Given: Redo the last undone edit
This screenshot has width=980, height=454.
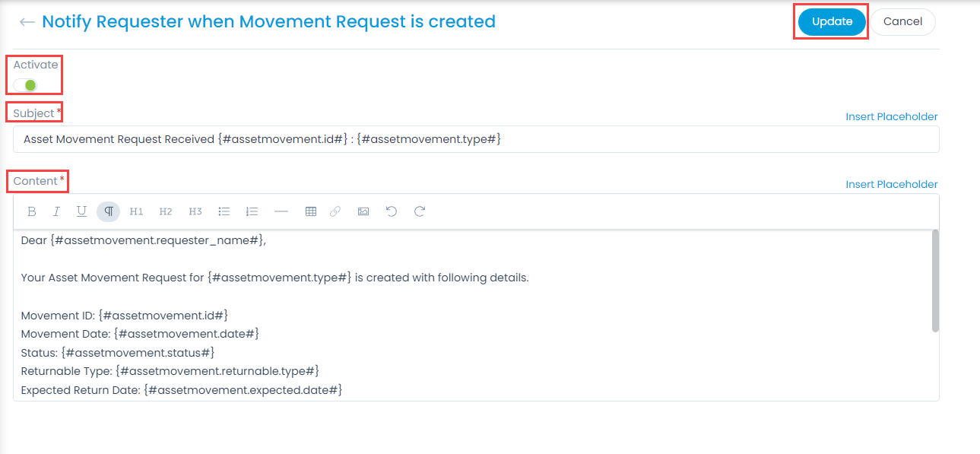Looking at the screenshot, I should pos(420,211).
